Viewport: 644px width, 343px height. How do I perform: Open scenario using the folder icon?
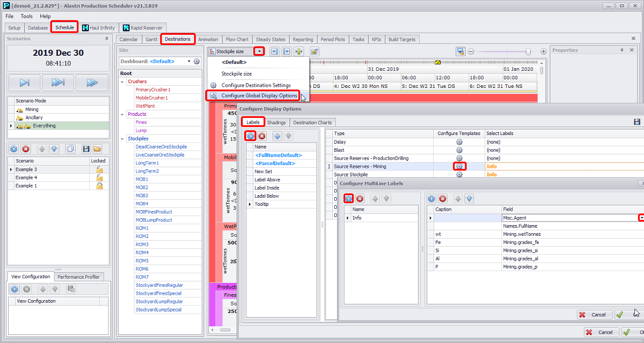click(x=97, y=148)
